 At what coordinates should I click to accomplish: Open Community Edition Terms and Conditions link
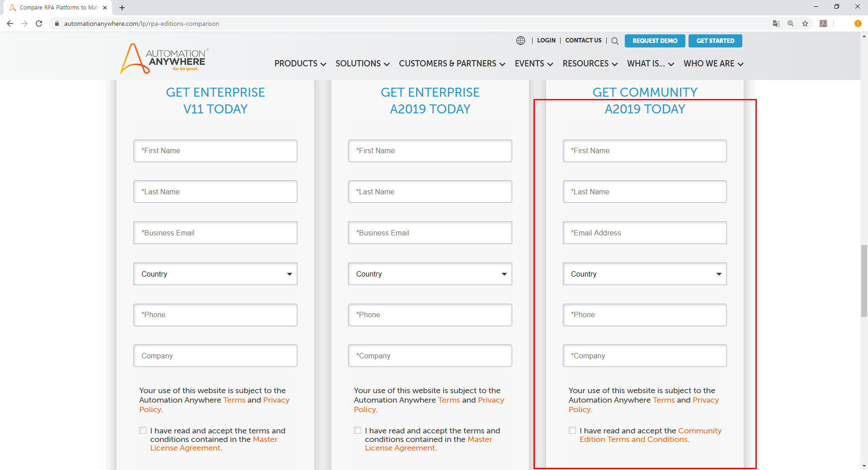pos(651,435)
